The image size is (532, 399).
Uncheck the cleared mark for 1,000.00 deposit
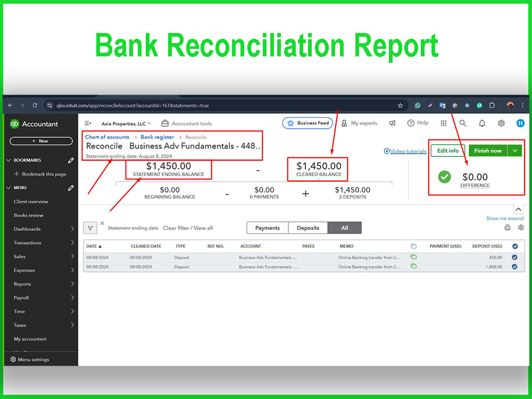(x=514, y=267)
